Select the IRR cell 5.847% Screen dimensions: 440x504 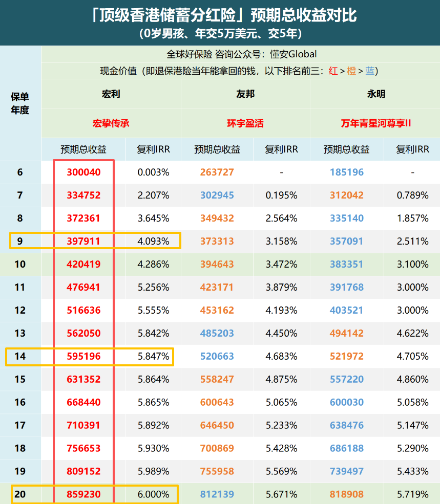pos(153,356)
